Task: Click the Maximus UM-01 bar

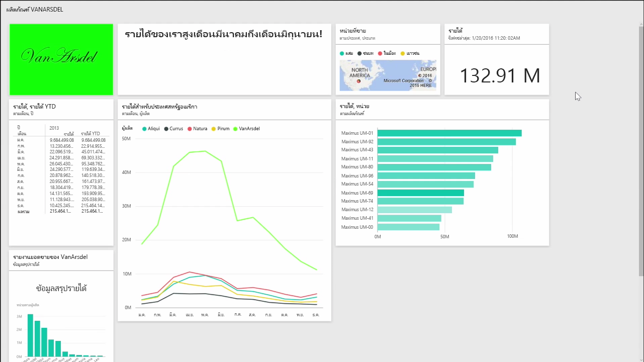Action: pyautogui.click(x=449, y=133)
